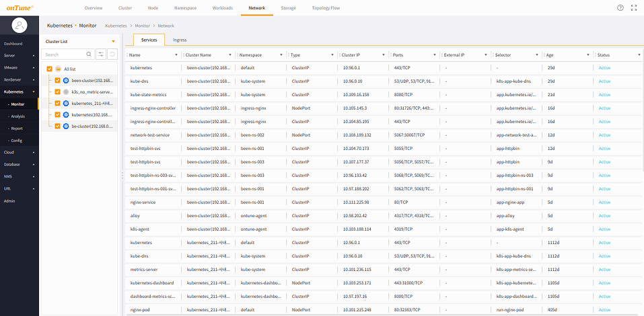
Task: Switch to the Storage tab
Action: click(x=288, y=8)
